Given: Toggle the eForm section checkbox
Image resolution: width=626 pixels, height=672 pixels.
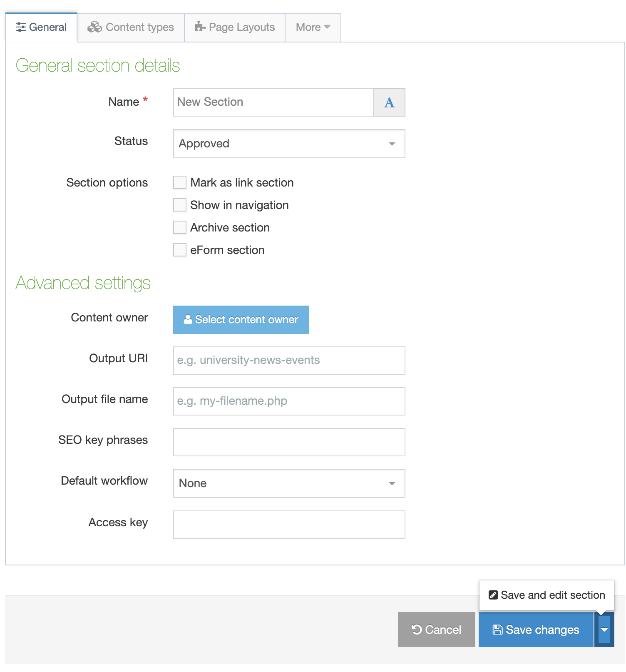Looking at the screenshot, I should coord(180,250).
